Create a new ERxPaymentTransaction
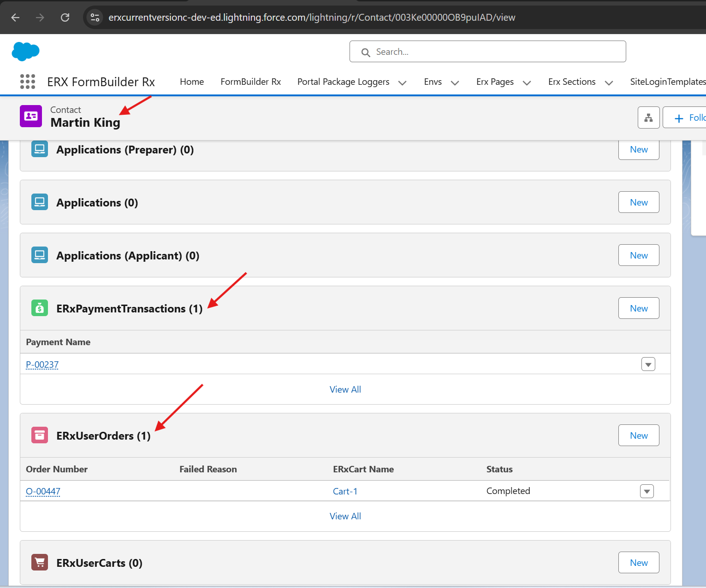This screenshot has height=588, width=706. pos(639,308)
